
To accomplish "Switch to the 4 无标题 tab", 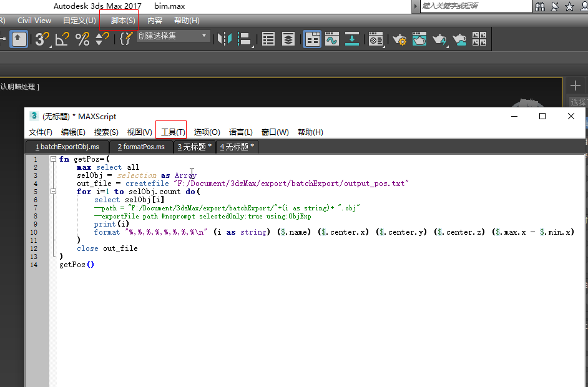I will tap(237, 147).
